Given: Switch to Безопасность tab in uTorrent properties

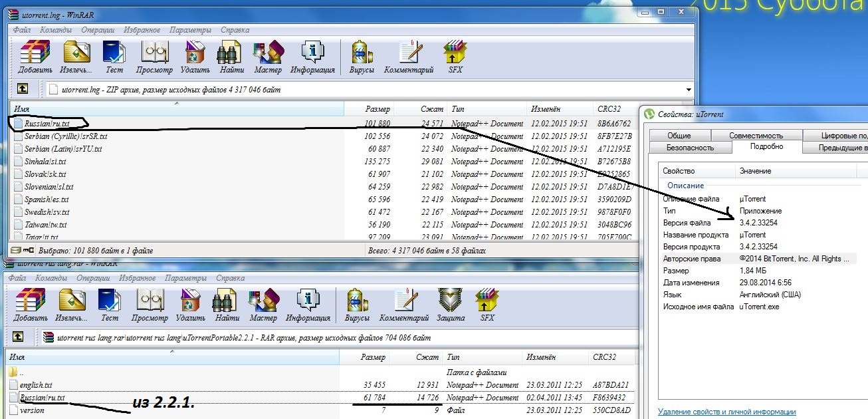Looking at the screenshot, I should [x=690, y=148].
